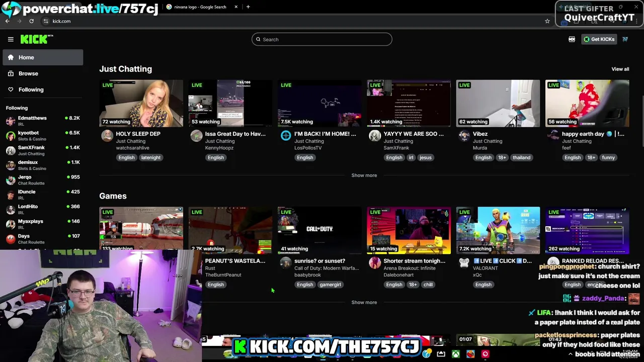
Task: Select the latenight tag
Action: (150, 157)
